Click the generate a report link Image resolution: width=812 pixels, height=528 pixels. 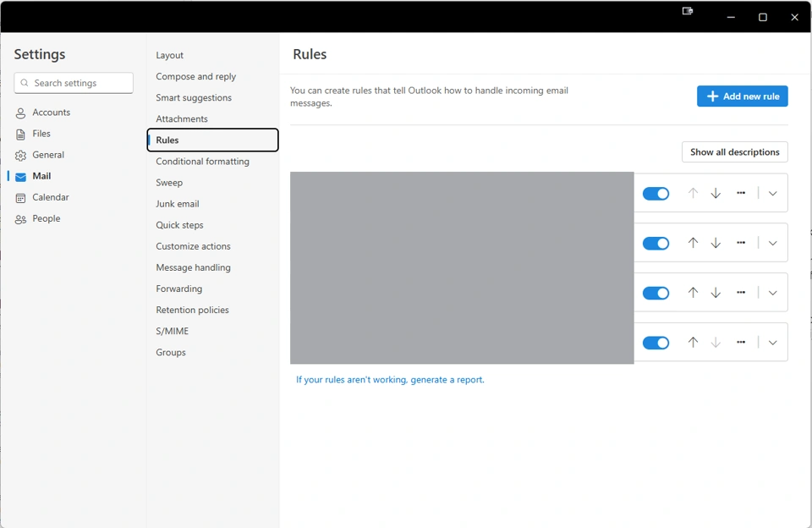pos(447,380)
